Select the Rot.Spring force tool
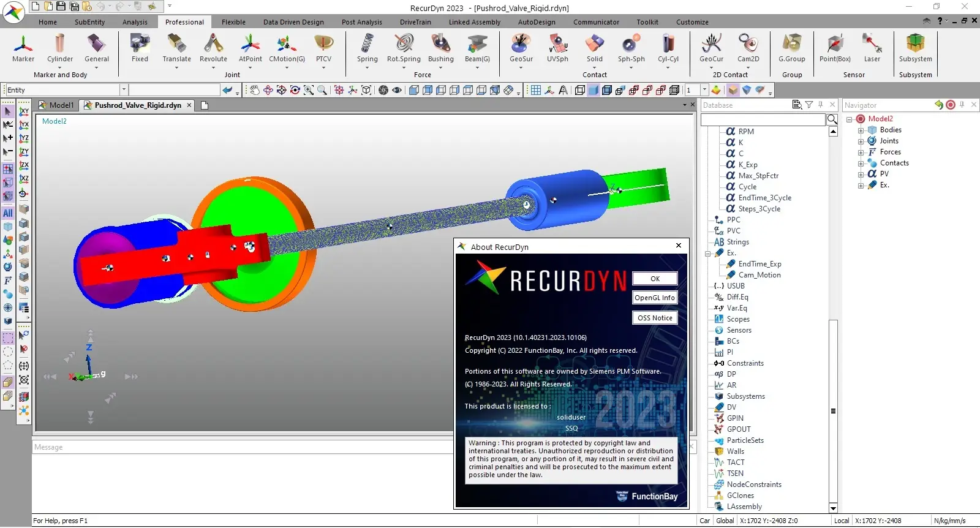Image resolution: width=980 pixels, height=528 pixels. 404,48
